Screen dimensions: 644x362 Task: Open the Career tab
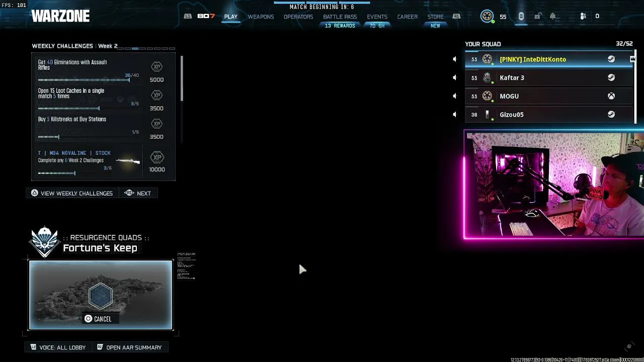pyautogui.click(x=408, y=17)
